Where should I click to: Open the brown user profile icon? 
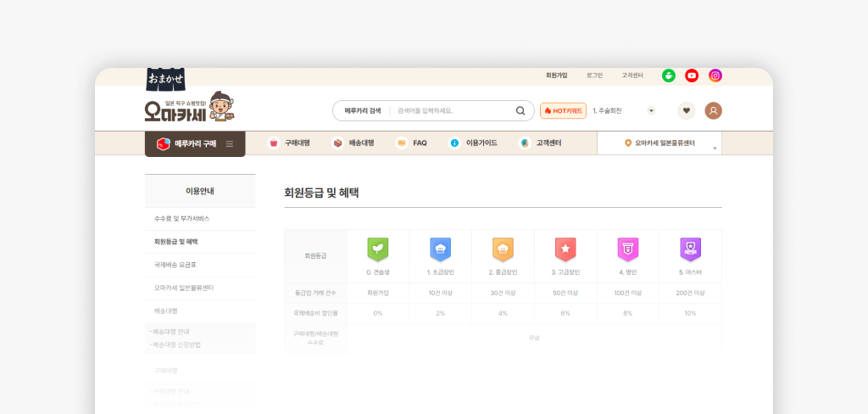coord(714,111)
